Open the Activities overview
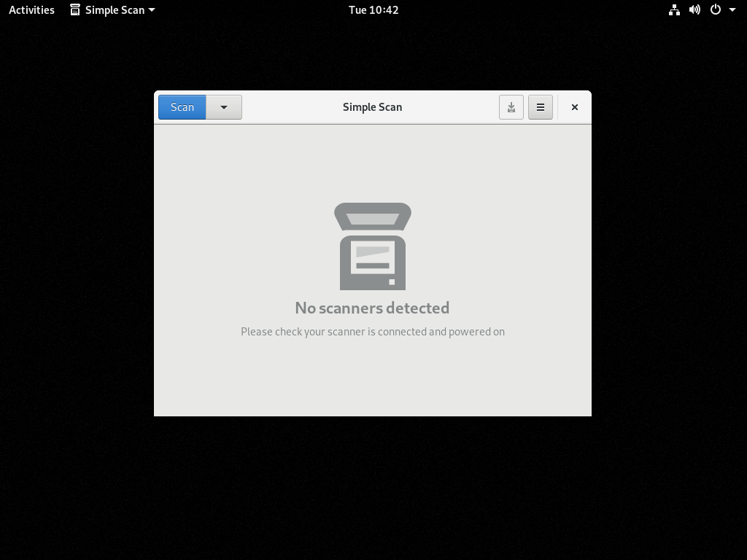 click(x=31, y=10)
